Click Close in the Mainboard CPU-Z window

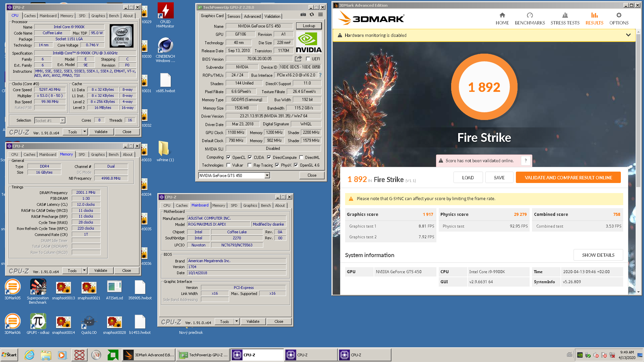point(279,321)
